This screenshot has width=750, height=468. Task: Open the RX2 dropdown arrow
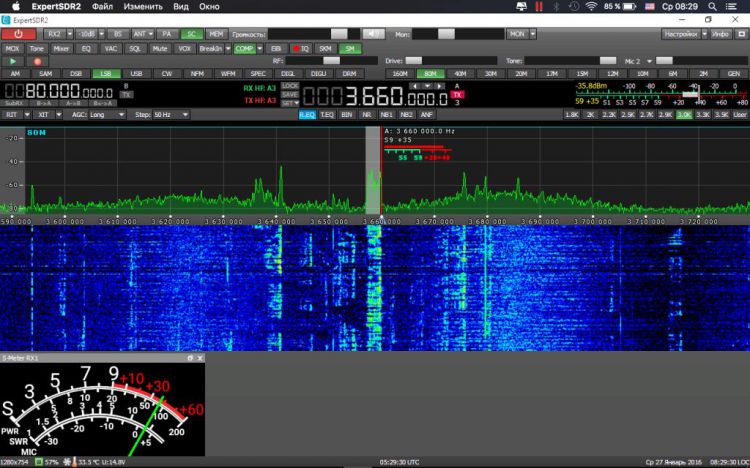click(x=69, y=34)
